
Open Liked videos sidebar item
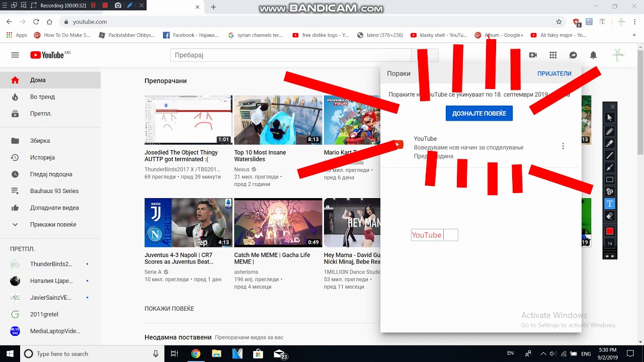click(x=50, y=208)
